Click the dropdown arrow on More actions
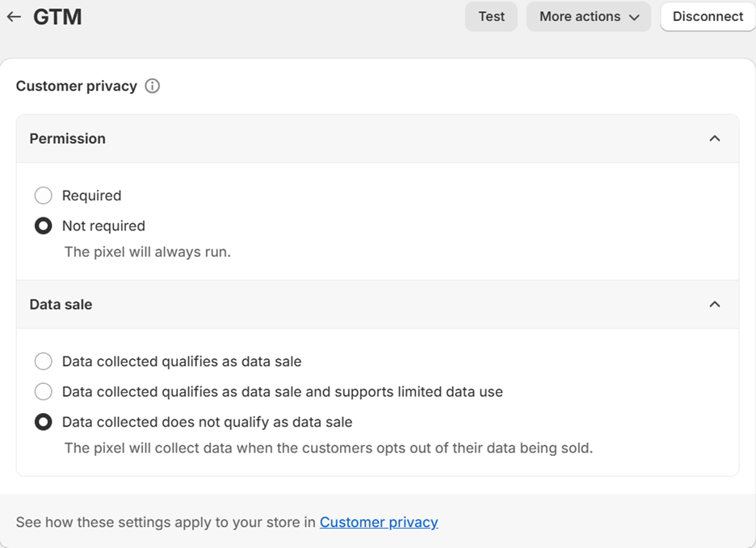The image size is (756, 548). (x=636, y=16)
